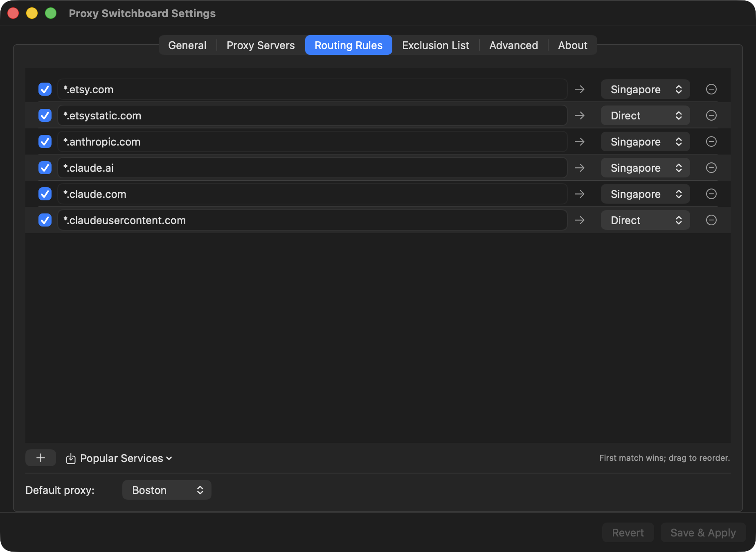
Task: Go to the Exclusion List tab
Action: 436,45
